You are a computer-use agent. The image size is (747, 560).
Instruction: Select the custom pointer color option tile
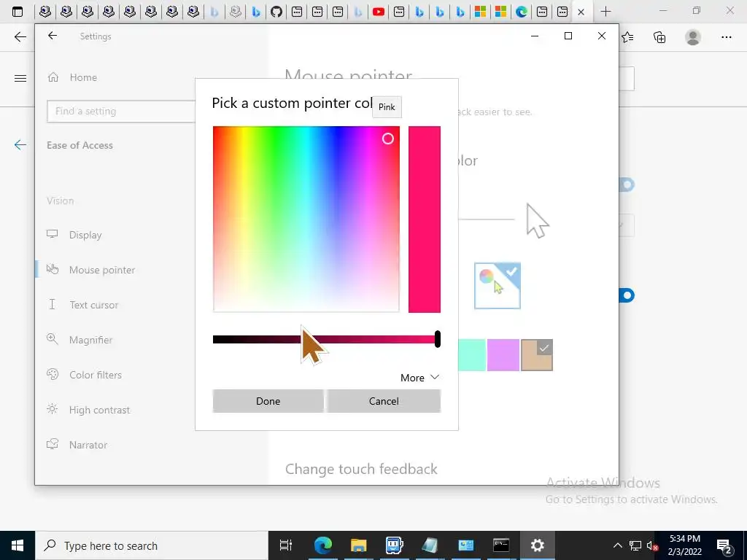pos(498,286)
